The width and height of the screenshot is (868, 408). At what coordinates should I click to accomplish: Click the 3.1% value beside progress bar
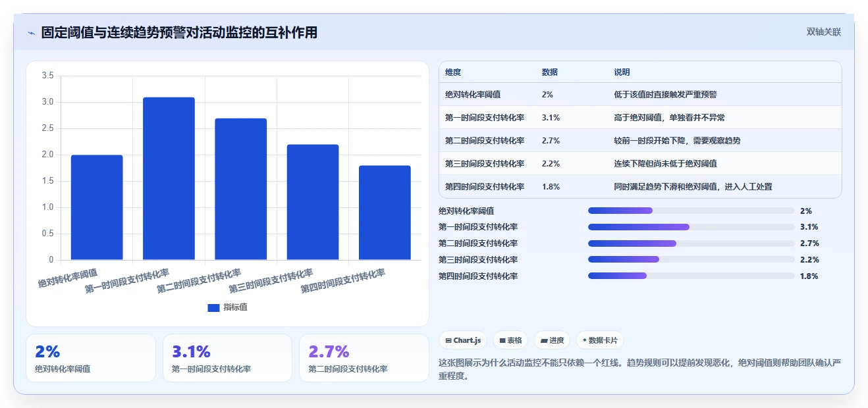(x=809, y=227)
